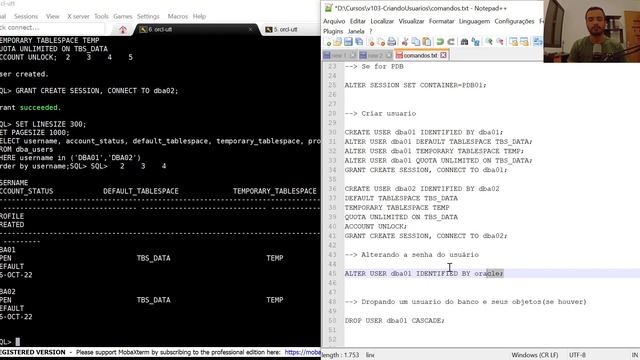The width and height of the screenshot is (640, 360).
Task: Open the Arquivo menu in Notepad++
Action: point(334,21)
